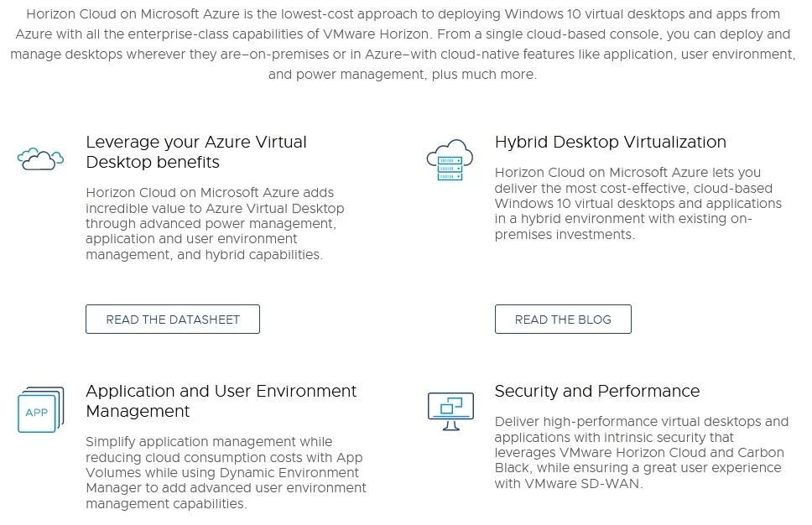The width and height of the screenshot is (812, 525).
Task: Click the desktop monitor icon for Security and Performance
Action: 450,412
